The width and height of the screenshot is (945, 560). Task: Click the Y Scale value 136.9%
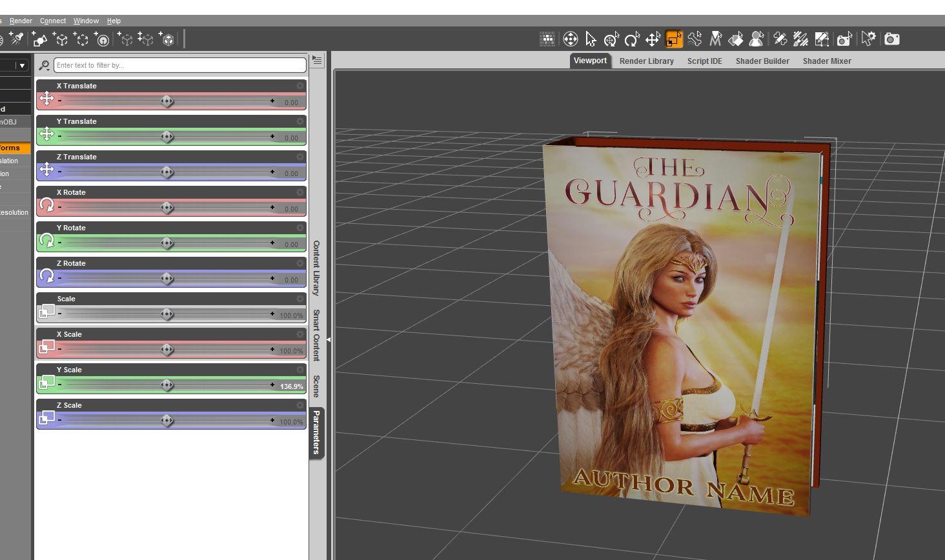click(291, 386)
